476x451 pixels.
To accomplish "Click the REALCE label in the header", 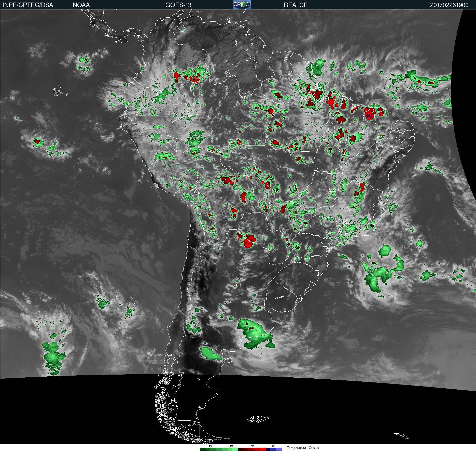I will pos(296,5).
